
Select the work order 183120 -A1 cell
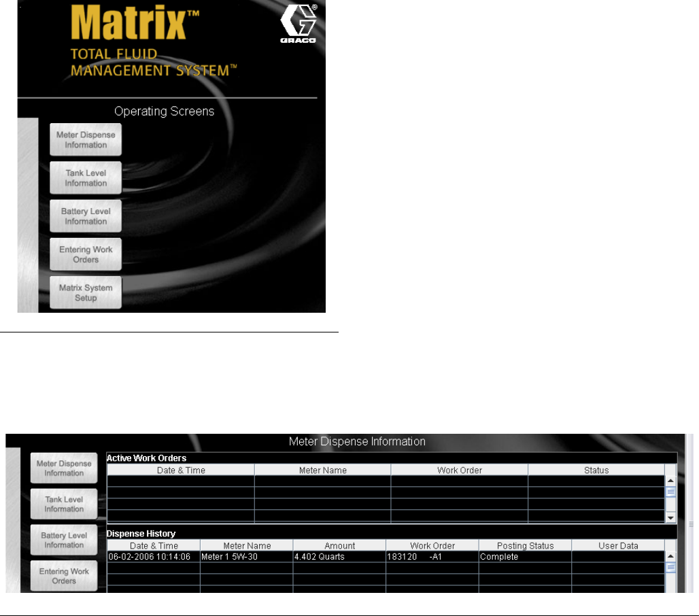432,557
